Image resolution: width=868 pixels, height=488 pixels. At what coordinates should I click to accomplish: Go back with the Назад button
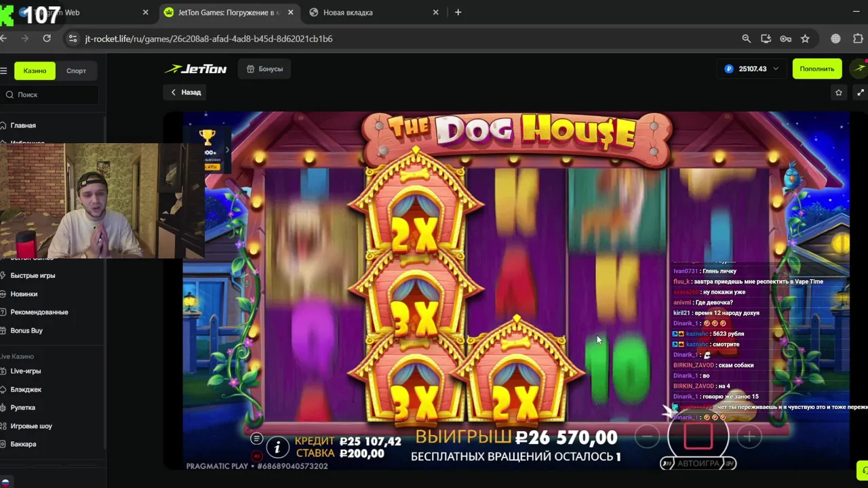tap(185, 92)
